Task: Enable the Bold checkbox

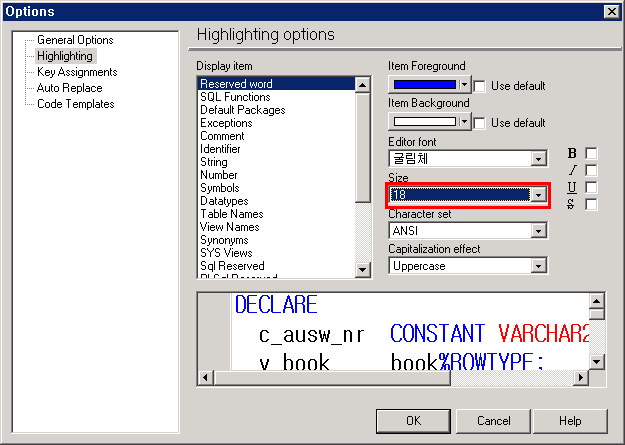Action: tap(591, 153)
